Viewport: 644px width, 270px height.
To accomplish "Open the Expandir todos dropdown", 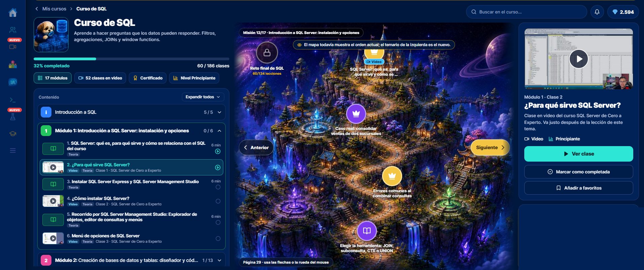I will (x=203, y=97).
